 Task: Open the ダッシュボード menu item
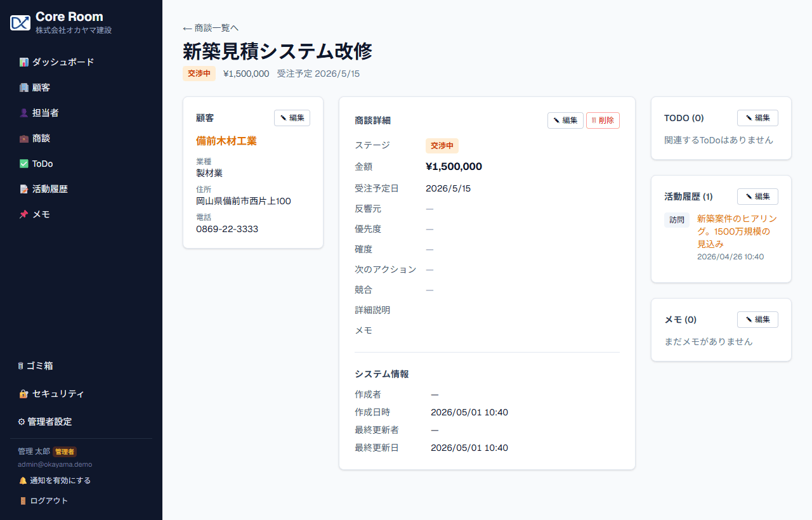[x=81, y=62]
